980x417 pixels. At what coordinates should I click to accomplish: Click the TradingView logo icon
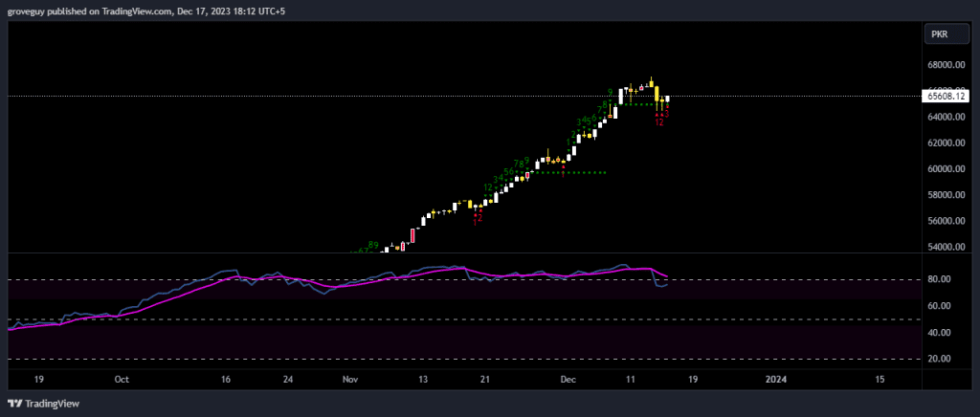tap(14, 404)
